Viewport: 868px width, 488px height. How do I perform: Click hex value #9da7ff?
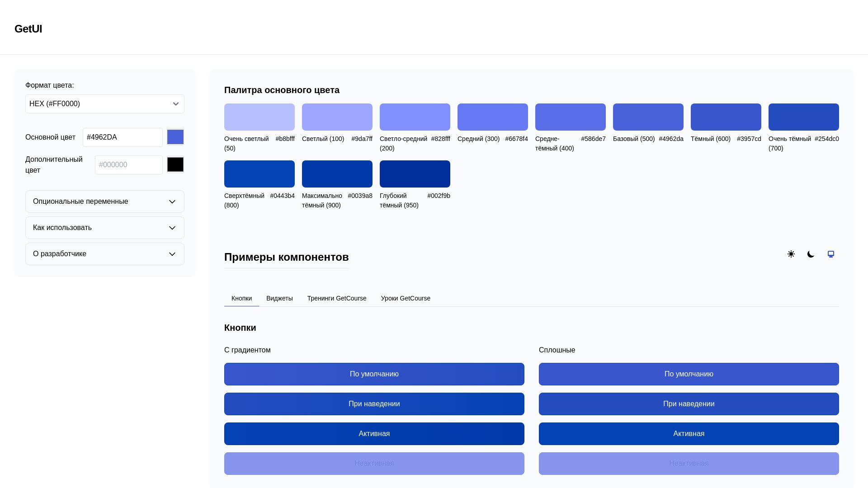click(x=362, y=139)
